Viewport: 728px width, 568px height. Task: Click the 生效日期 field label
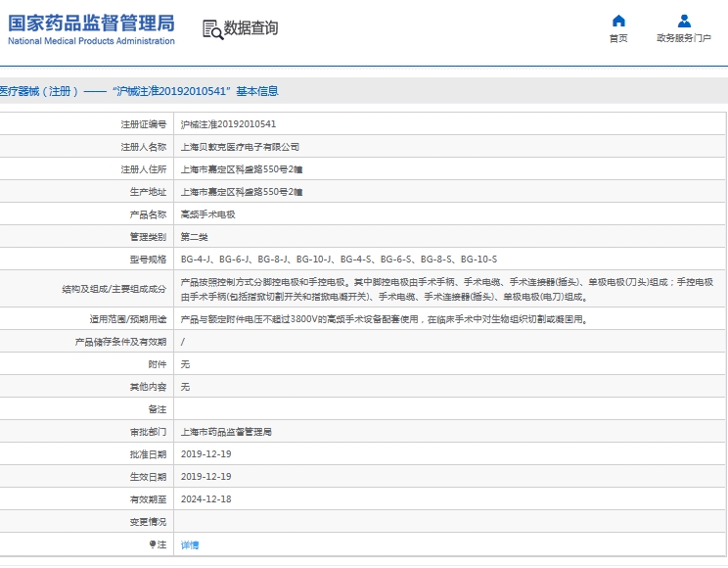148,476
